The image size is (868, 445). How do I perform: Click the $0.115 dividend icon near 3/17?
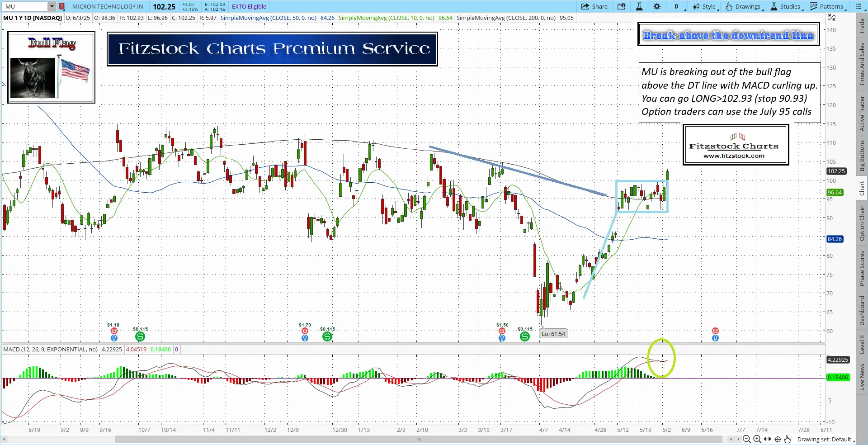click(x=525, y=336)
